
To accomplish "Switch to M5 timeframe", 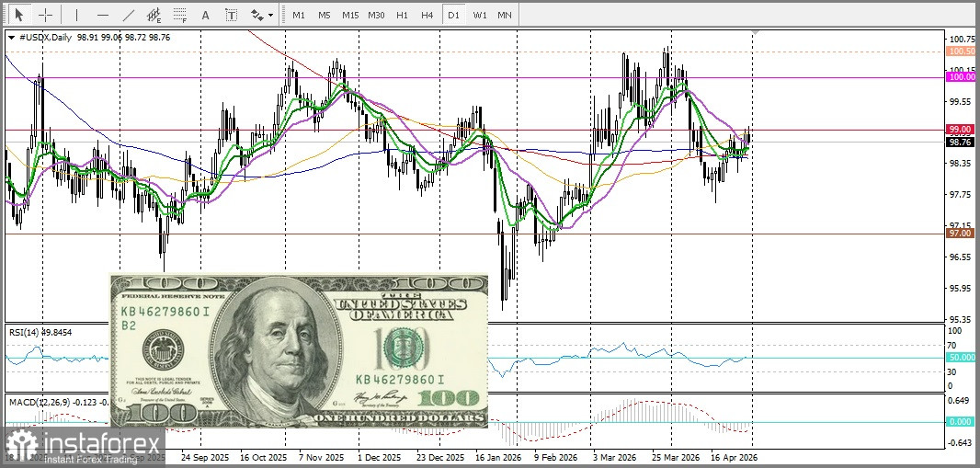I will [x=324, y=14].
